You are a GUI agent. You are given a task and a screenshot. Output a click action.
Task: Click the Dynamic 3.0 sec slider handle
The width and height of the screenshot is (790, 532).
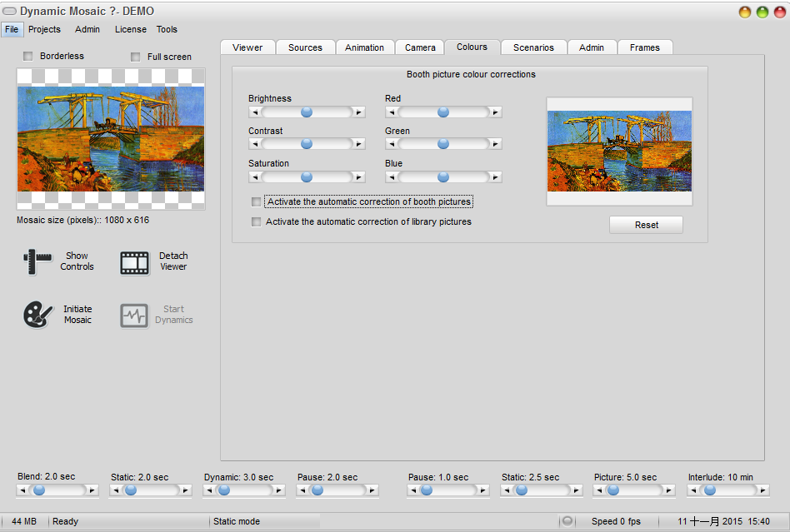click(223, 490)
